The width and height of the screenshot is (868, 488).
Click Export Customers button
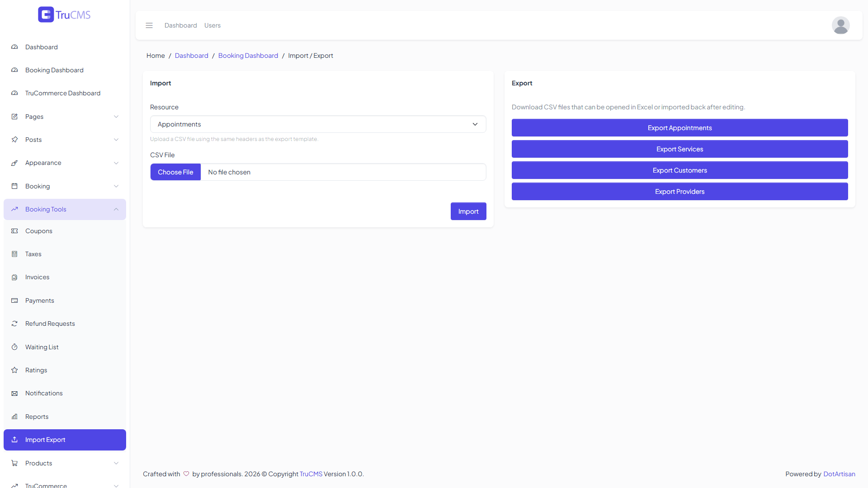click(679, 170)
